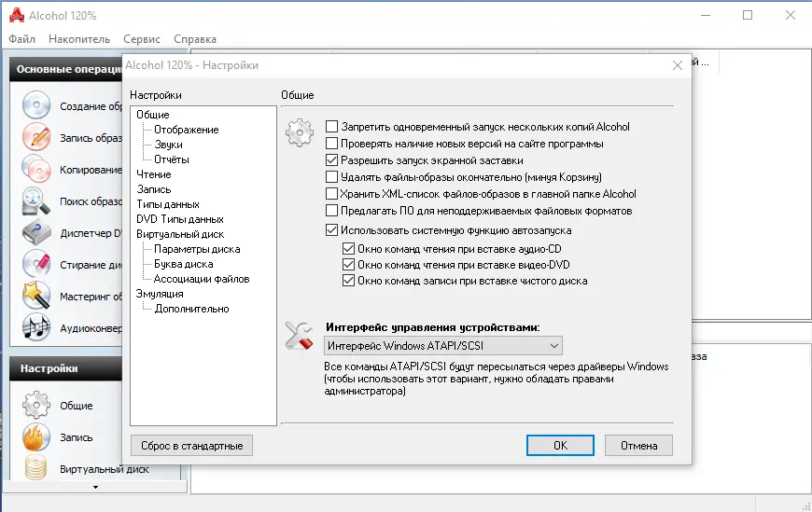Click the disc copying wizard icon
The height and width of the screenshot is (512, 812).
[36, 170]
